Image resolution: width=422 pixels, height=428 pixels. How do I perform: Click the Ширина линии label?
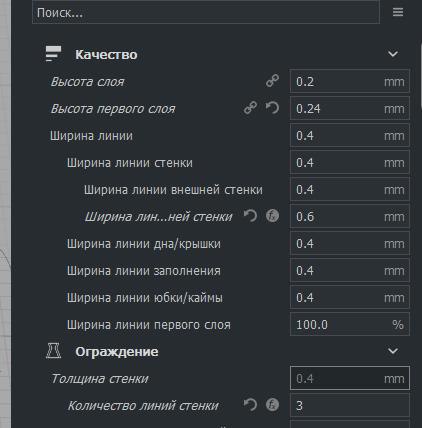(91, 136)
